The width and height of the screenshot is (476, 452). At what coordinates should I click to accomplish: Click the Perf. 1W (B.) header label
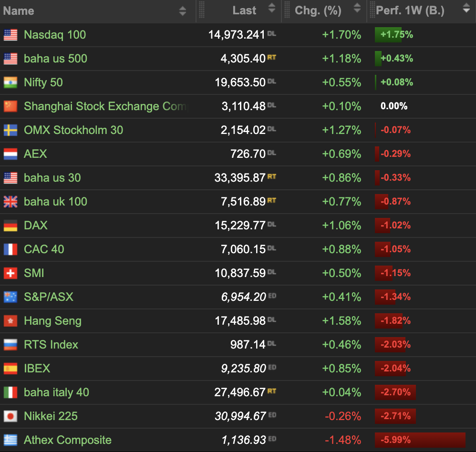click(x=410, y=10)
